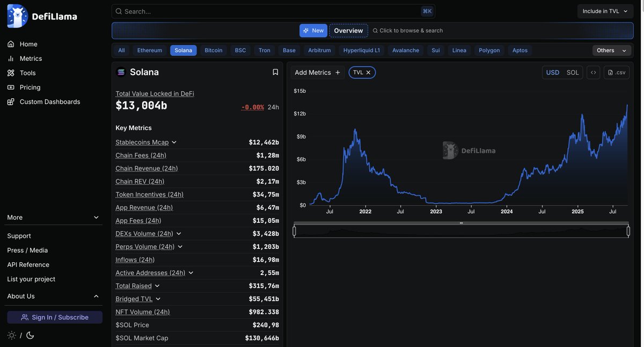This screenshot has width=644, height=347.
Task: Click Sign In / Subscribe
Action: (x=54, y=317)
